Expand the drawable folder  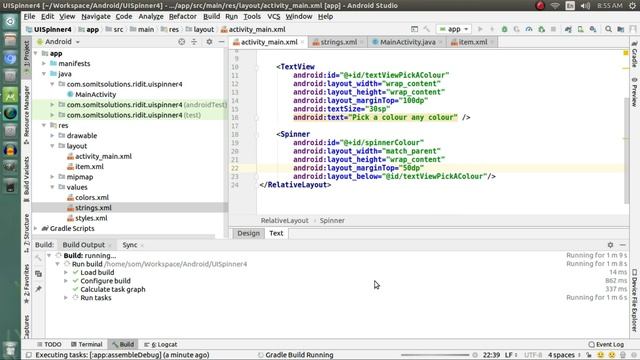pos(52,136)
